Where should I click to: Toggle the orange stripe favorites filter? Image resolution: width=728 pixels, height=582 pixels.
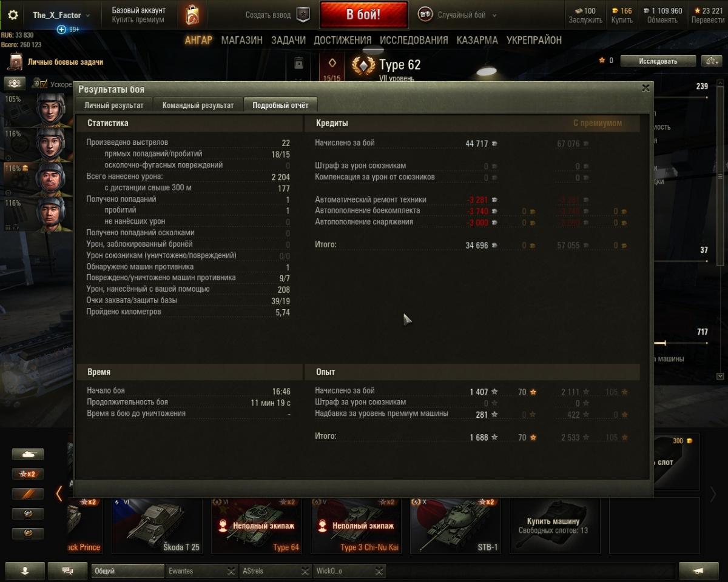point(28,494)
